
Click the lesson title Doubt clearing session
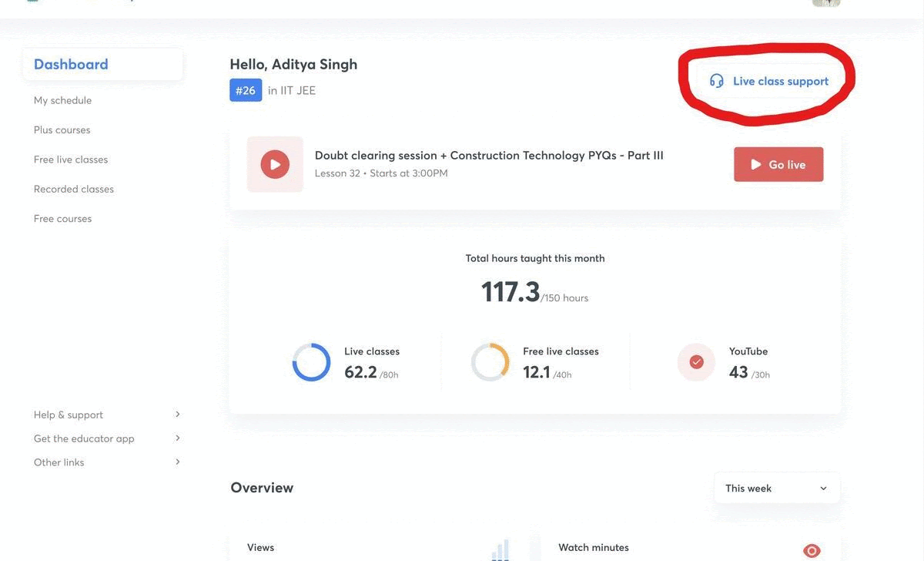tap(489, 155)
